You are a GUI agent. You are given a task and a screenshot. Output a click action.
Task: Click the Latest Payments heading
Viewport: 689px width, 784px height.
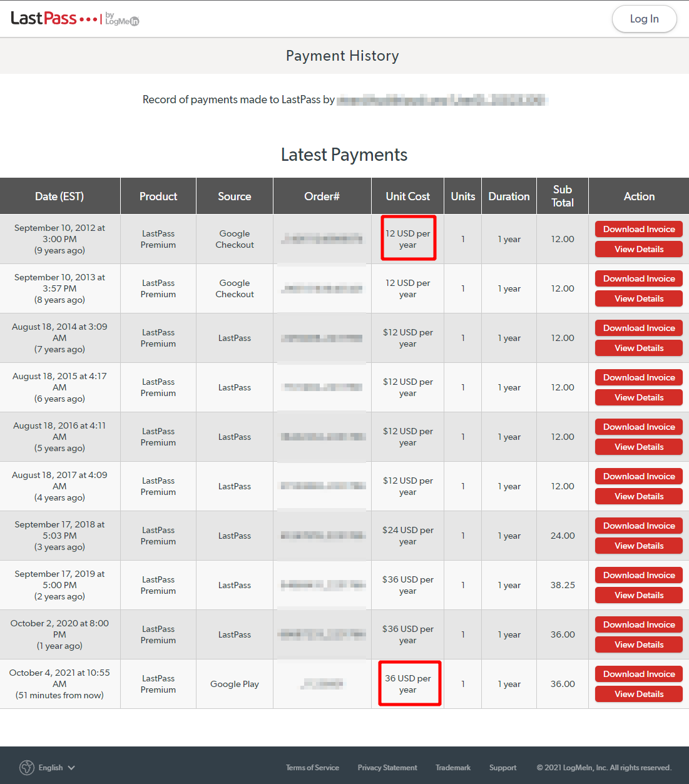[x=344, y=155]
